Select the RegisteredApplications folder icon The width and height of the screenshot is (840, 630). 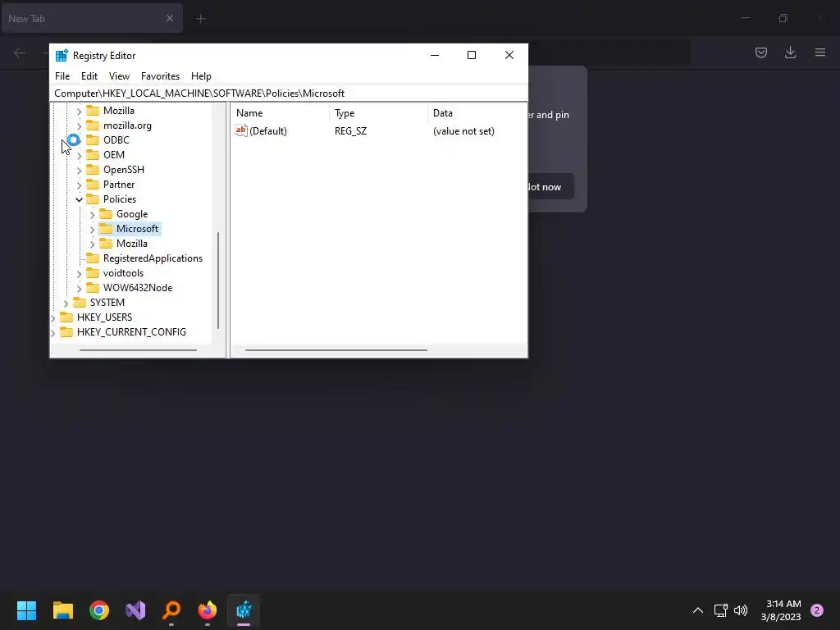pyautogui.click(x=93, y=258)
